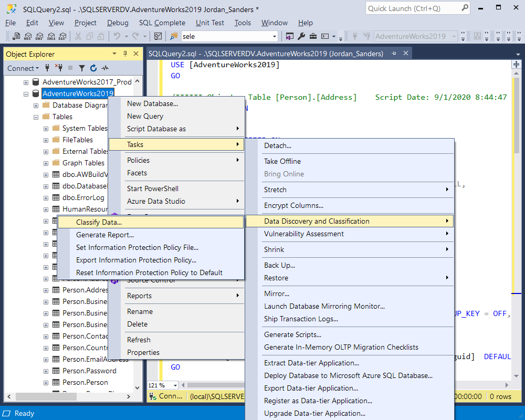
Task: Click the Quick Launch search magnifier icon
Action: 465,8
